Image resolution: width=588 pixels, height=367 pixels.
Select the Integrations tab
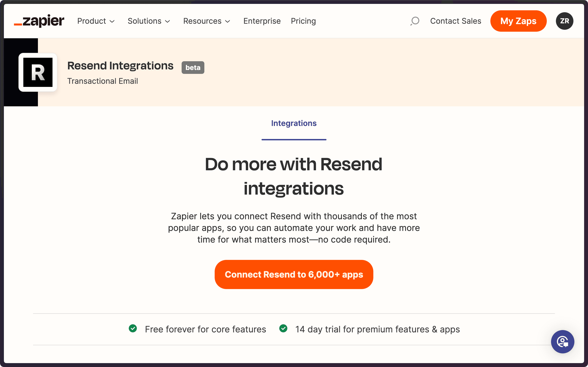click(x=294, y=123)
